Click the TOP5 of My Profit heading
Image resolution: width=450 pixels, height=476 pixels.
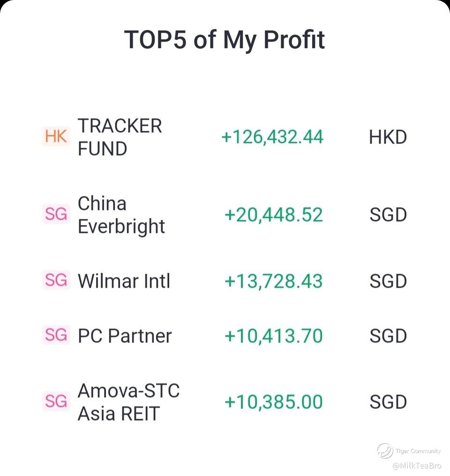pos(225,40)
